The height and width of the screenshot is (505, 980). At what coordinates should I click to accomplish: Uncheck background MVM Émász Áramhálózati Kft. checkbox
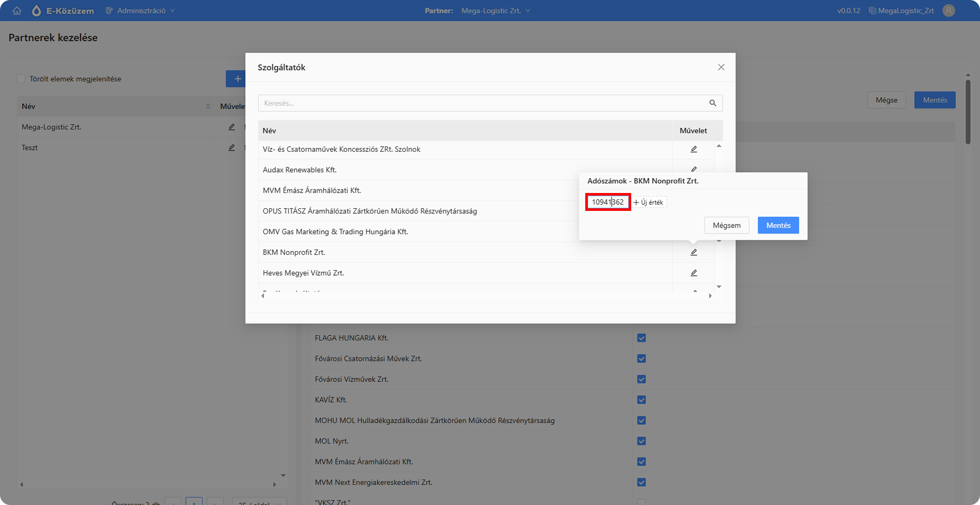(x=641, y=462)
